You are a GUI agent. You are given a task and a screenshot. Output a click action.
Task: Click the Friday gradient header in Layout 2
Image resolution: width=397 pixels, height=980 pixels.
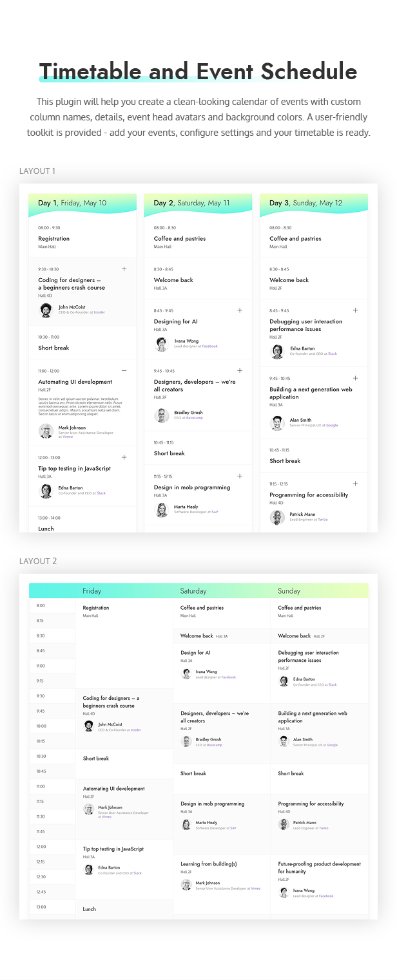click(92, 591)
